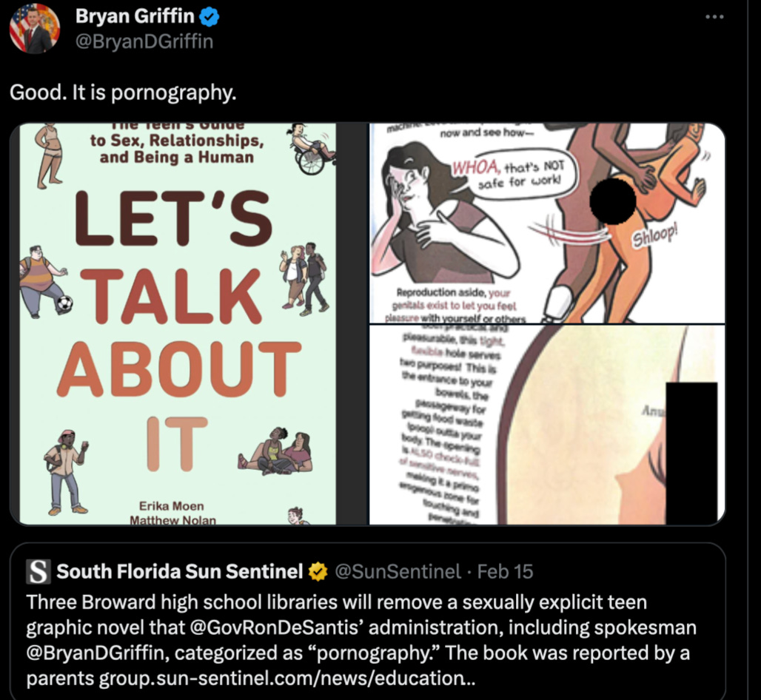
Task: Click the Bryan Griffin display name
Action: coord(135,16)
